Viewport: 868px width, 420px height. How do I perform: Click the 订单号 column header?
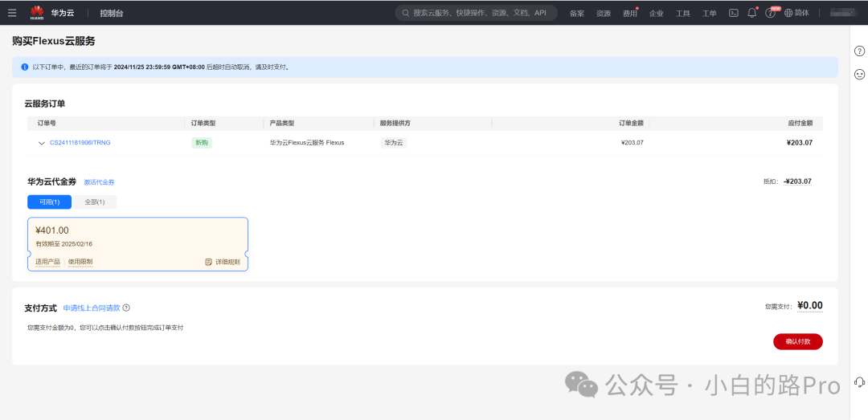[x=47, y=124]
